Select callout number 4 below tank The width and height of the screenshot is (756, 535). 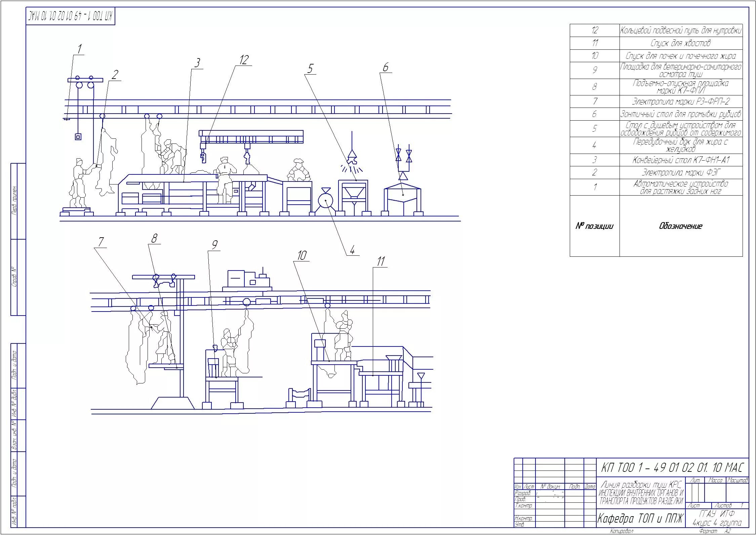352,250
